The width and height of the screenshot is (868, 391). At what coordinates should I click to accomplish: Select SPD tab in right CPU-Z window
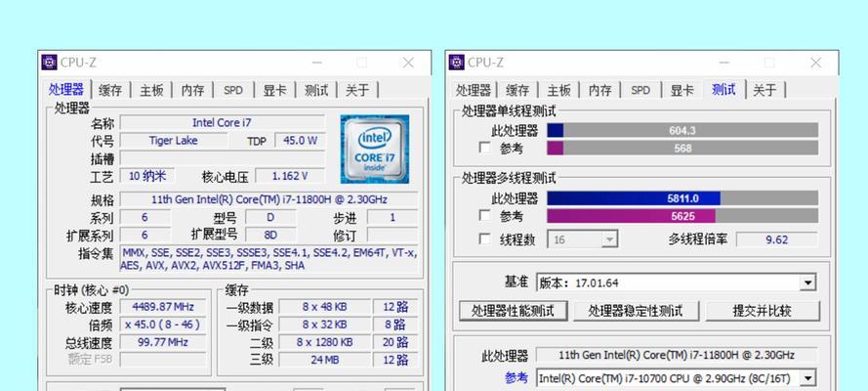(641, 90)
